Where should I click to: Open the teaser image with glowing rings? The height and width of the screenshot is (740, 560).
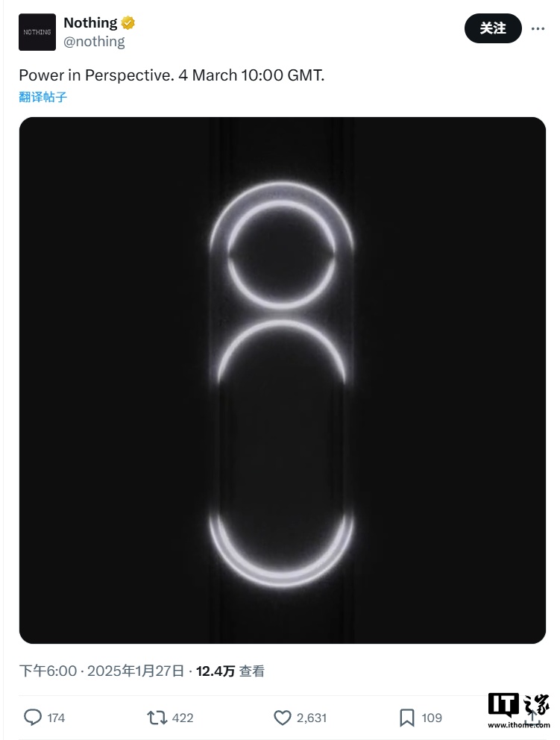click(x=282, y=380)
